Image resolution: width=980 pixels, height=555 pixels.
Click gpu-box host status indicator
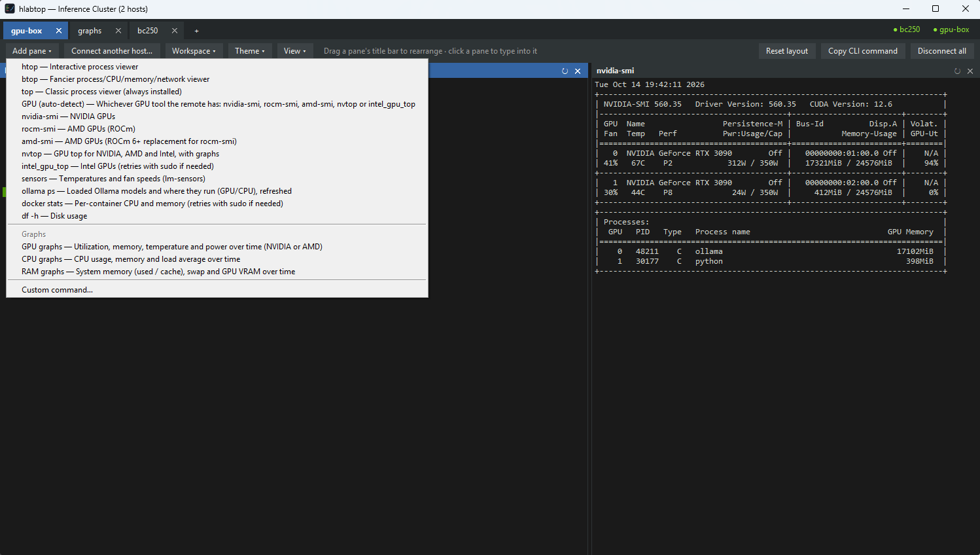point(951,29)
